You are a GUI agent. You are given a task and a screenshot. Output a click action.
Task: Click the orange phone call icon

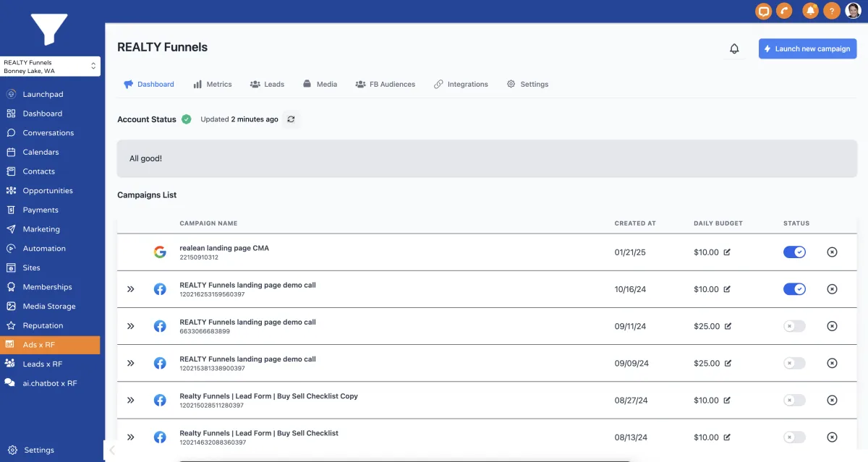pyautogui.click(x=784, y=11)
